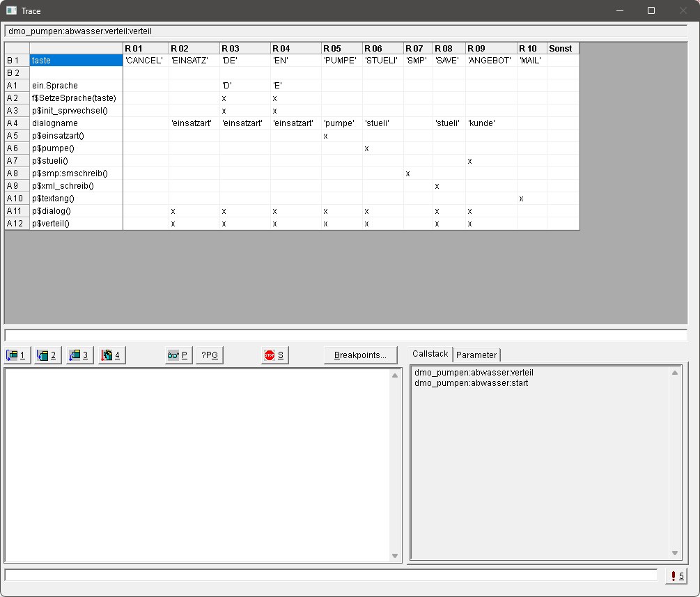Click the glasses P button
This screenshot has height=597, width=700.
point(178,355)
